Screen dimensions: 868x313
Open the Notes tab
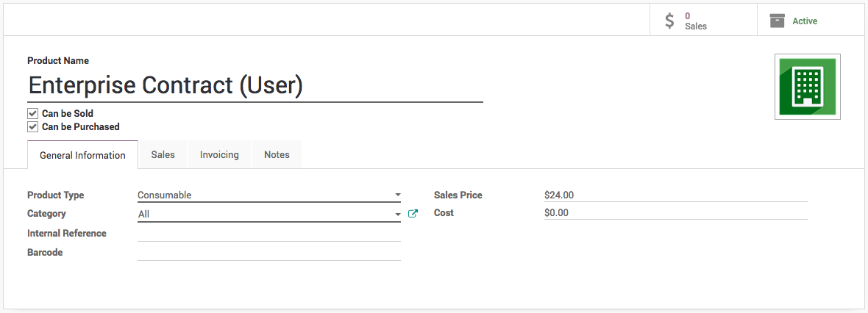click(x=277, y=155)
